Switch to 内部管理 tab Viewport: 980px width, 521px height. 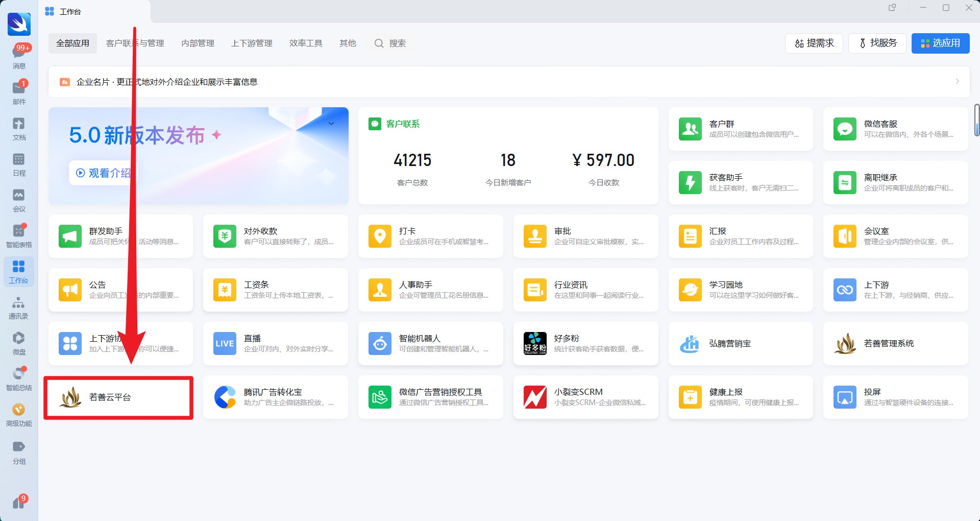198,43
